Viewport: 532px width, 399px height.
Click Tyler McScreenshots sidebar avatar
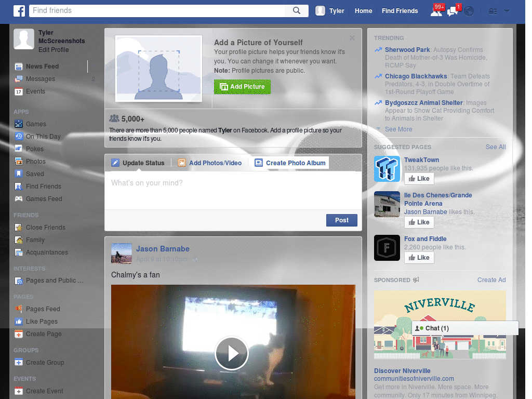(x=24, y=39)
